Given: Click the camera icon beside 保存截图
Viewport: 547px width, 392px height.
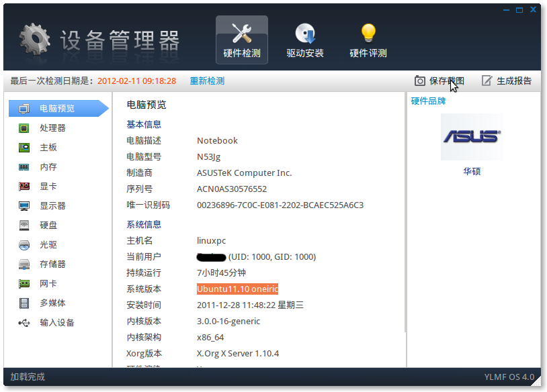Looking at the screenshot, I should [x=420, y=81].
